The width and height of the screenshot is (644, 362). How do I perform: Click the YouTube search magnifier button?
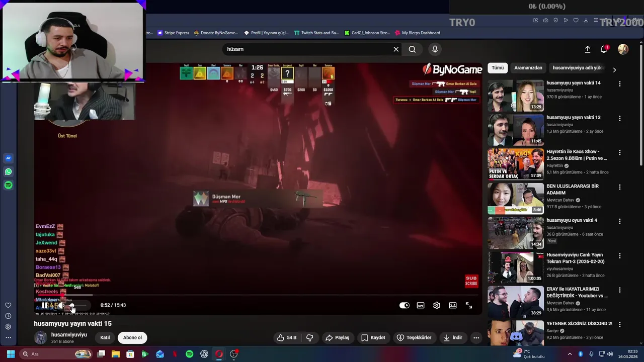(412, 49)
